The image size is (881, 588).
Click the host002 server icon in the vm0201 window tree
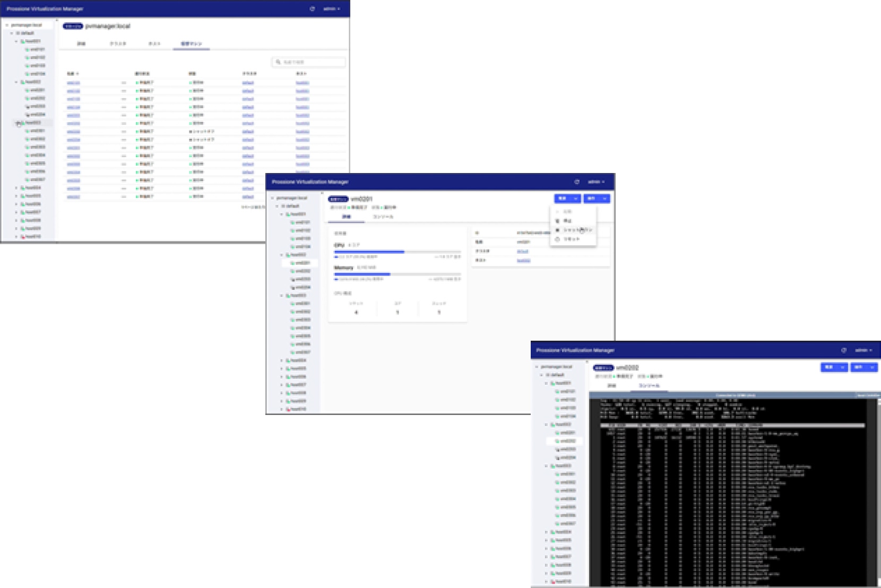pyautogui.click(x=288, y=255)
